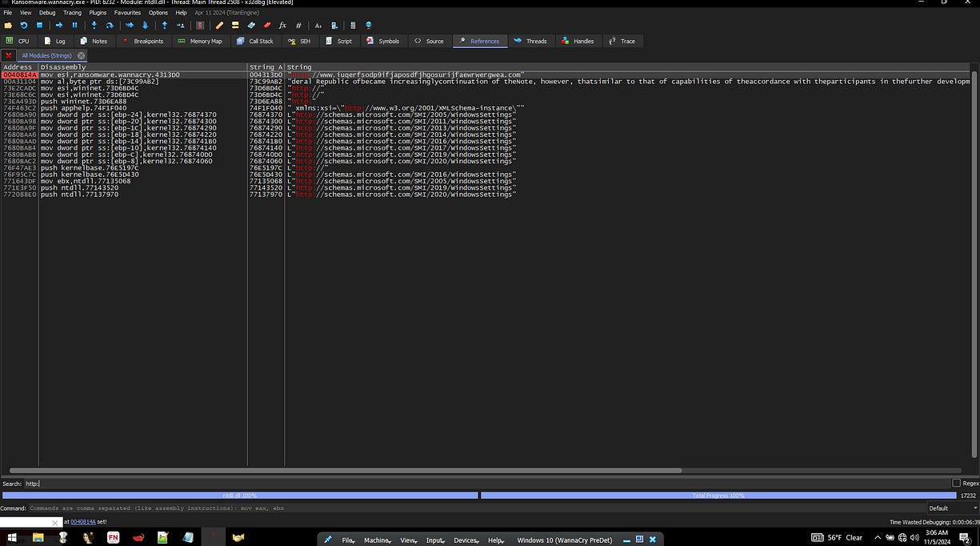Click the Restart debuggee toolbar icon
The image size is (980, 546).
tap(23, 26)
